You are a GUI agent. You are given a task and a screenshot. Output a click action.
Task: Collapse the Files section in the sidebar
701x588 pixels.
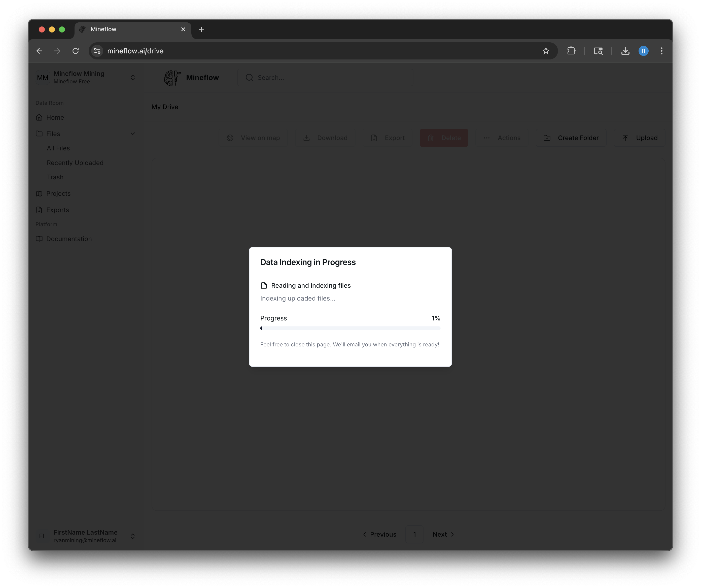coord(133,134)
